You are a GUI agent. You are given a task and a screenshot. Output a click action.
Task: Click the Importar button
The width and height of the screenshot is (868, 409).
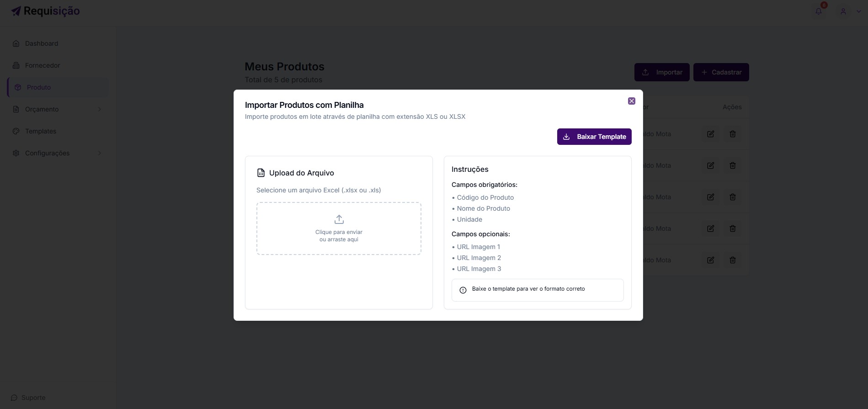point(661,72)
